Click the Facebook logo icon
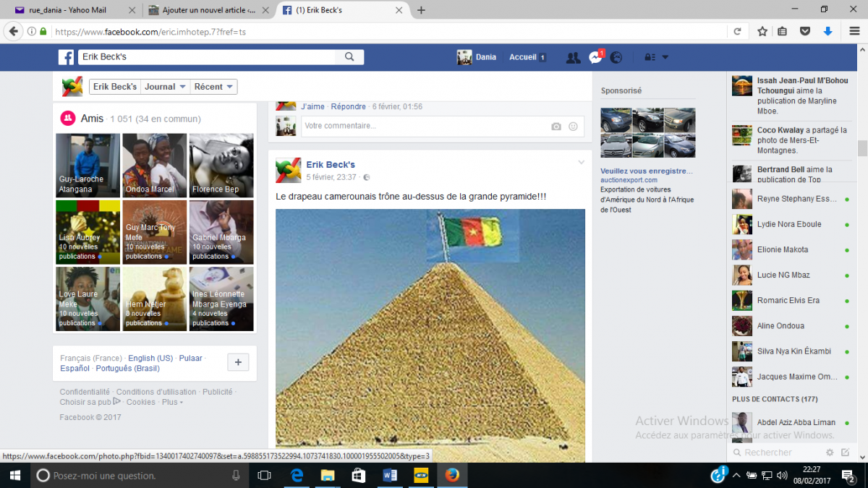868x488 pixels. point(67,58)
